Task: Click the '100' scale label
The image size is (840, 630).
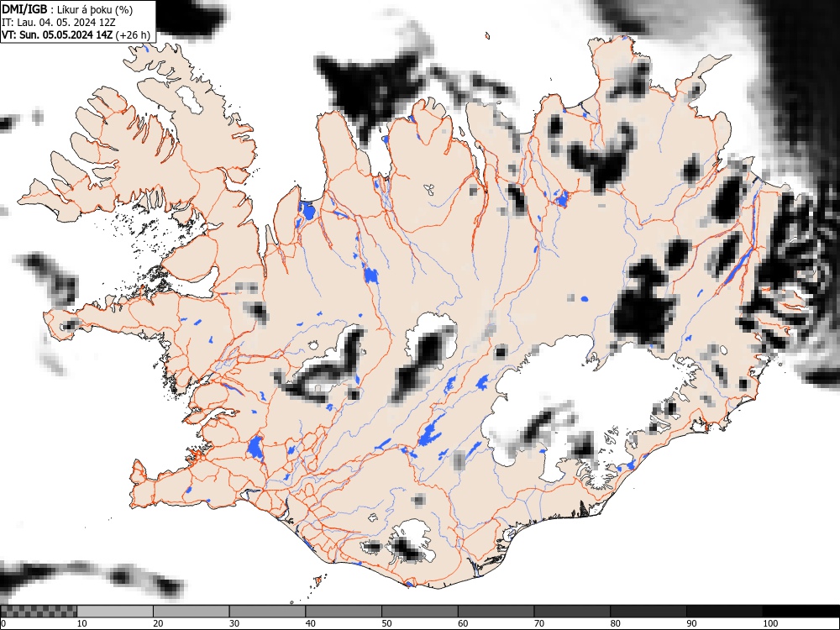Action: (769, 623)
